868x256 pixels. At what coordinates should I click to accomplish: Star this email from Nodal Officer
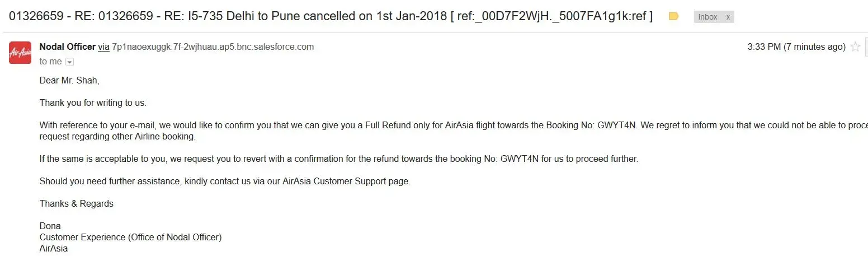[x=855, y=47]
